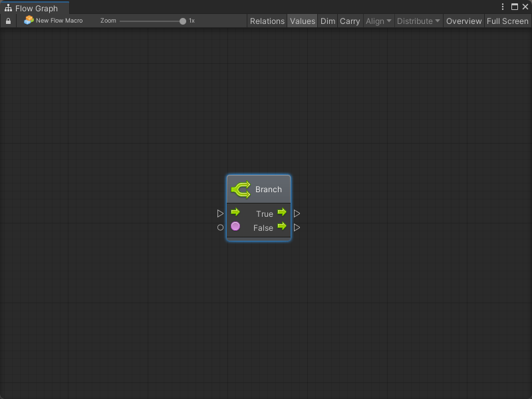Toggle the Relations display option
Screen dimensions: 532x399
point(267,21)
